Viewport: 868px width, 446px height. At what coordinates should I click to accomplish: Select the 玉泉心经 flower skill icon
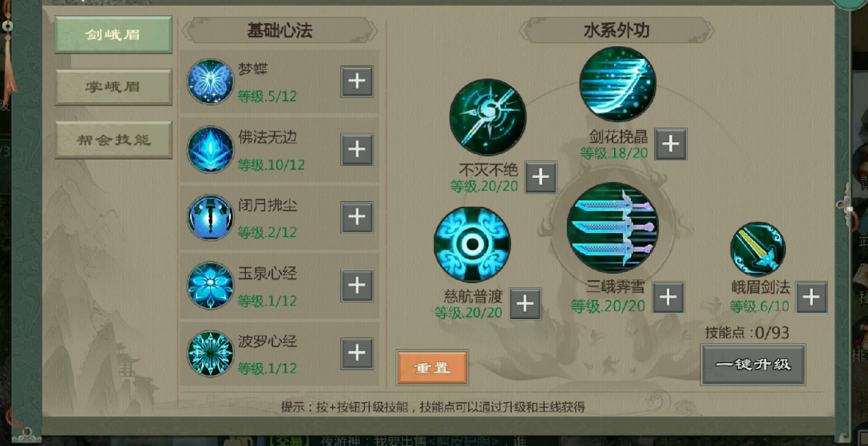click(x=210, y=286)
